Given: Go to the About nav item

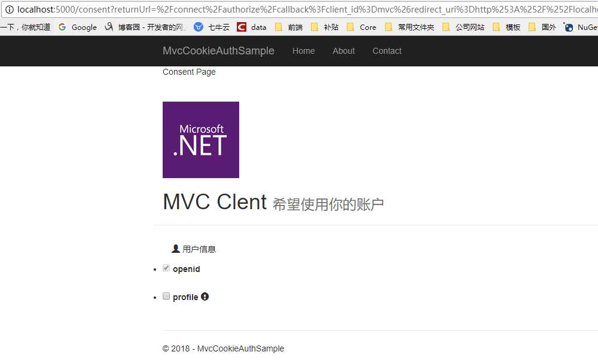Looking at the screenshot, I should 344,51.
